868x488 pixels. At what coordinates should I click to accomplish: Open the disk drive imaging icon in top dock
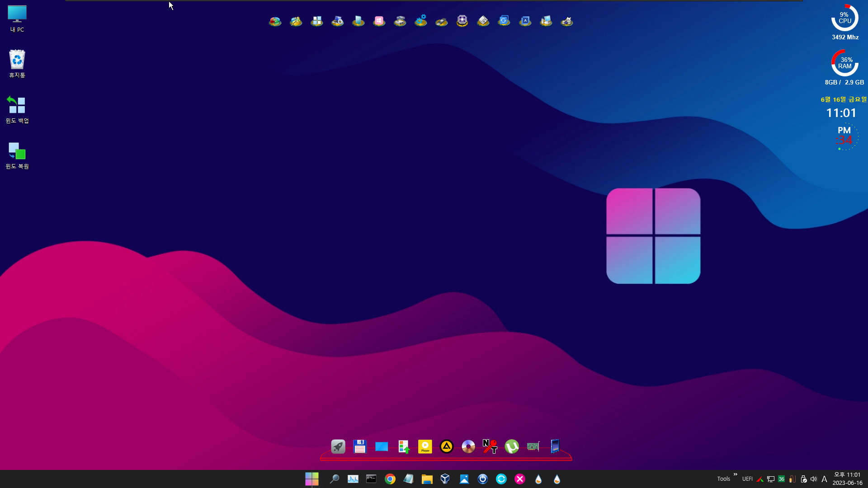click(x=400, y=21)
